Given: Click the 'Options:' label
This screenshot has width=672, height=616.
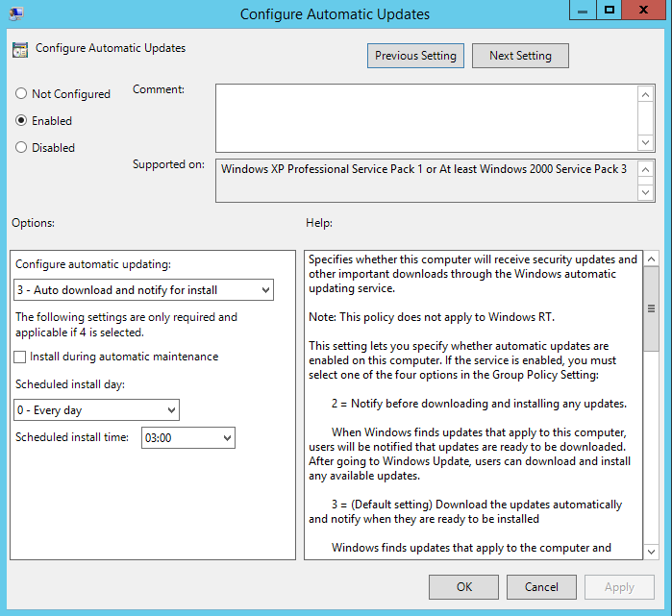Looking at the screenshot, I should click(33, 223).
